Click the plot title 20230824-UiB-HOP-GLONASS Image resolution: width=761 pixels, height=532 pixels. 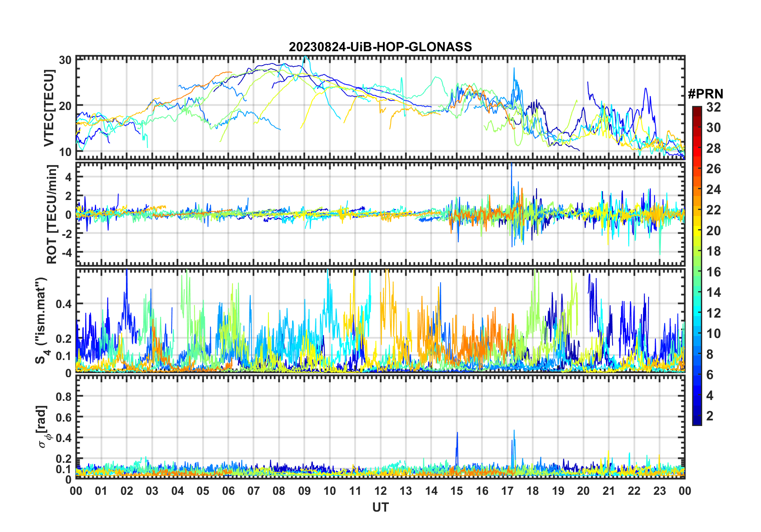(380, 47)
